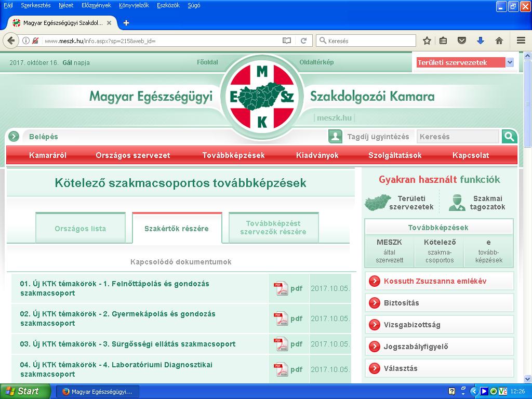Open e továbbképzések button

(488, 251)
